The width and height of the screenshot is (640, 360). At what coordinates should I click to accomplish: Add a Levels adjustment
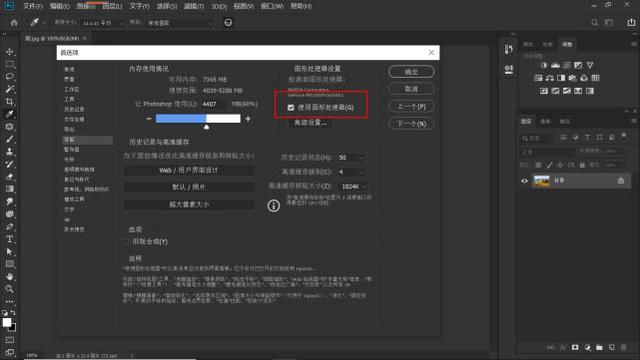555,65
